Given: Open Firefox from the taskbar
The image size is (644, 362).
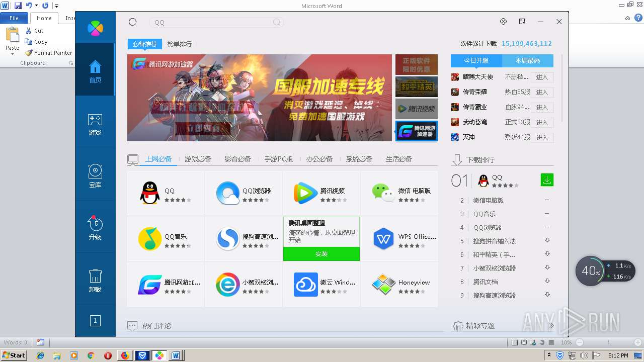Looking at the screenshot, I should (125, 355).
